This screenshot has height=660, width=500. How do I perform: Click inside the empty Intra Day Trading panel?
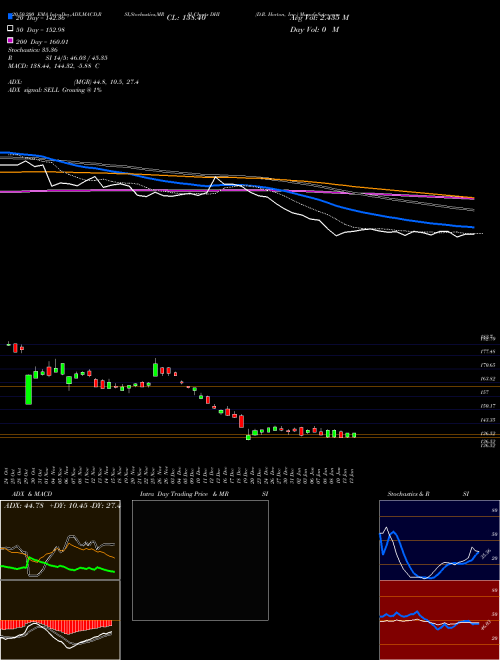pyautogui.click(x=200, y=560)
